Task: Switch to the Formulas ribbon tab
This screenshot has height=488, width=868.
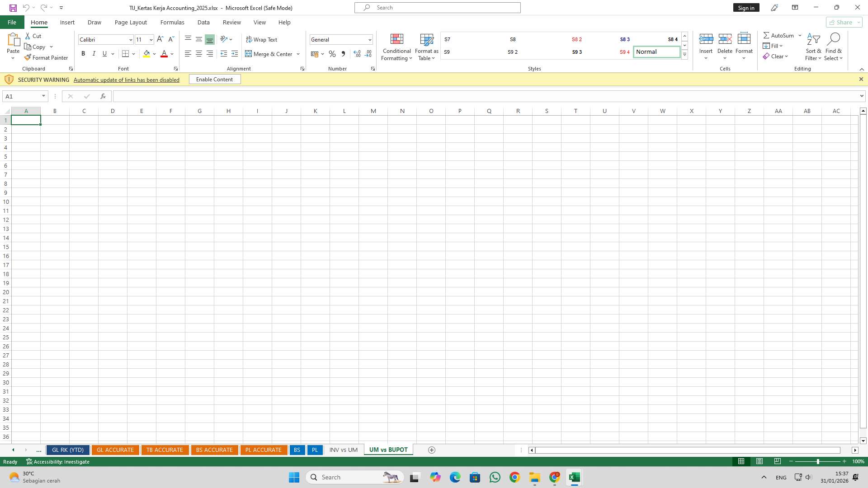Action: click(x=172, y=22)
